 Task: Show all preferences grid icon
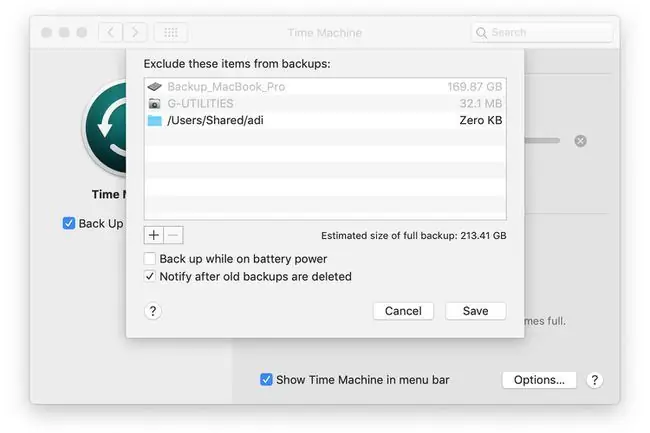click(171, 32)
